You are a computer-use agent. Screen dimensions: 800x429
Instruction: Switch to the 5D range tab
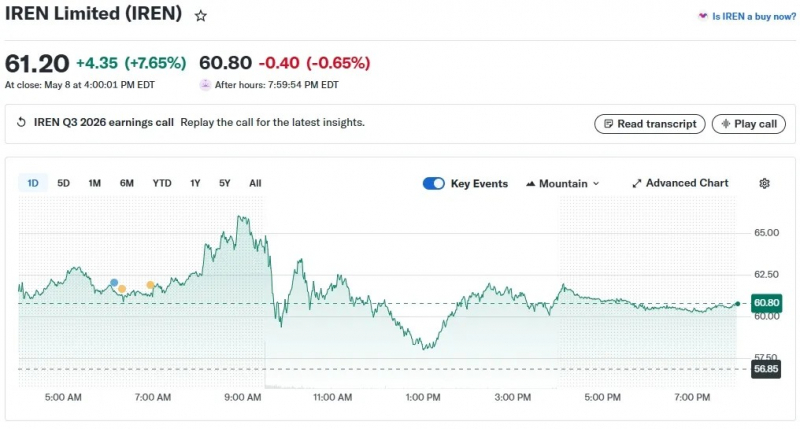(x=63, y=183)
